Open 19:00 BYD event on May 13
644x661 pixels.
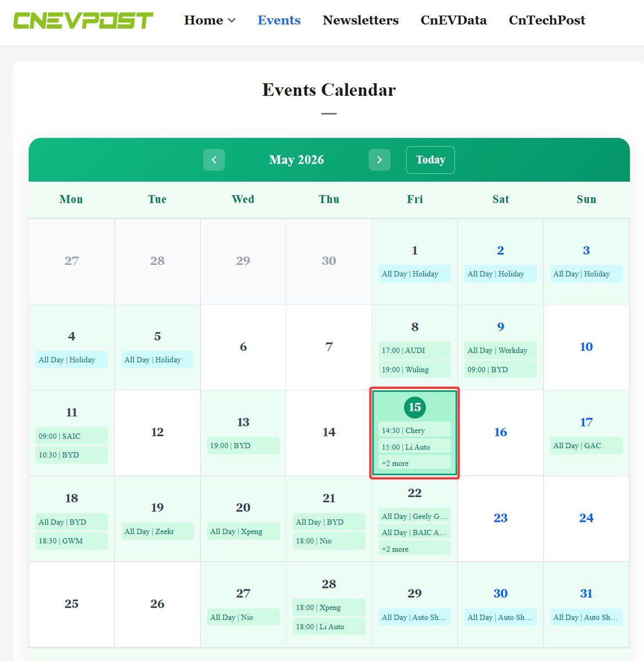[x=243, y=446]
